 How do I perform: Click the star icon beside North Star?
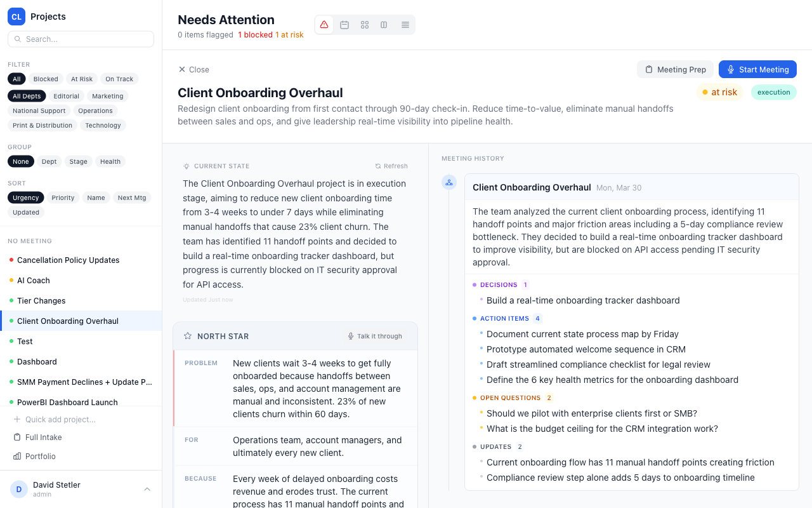[188, 336]
